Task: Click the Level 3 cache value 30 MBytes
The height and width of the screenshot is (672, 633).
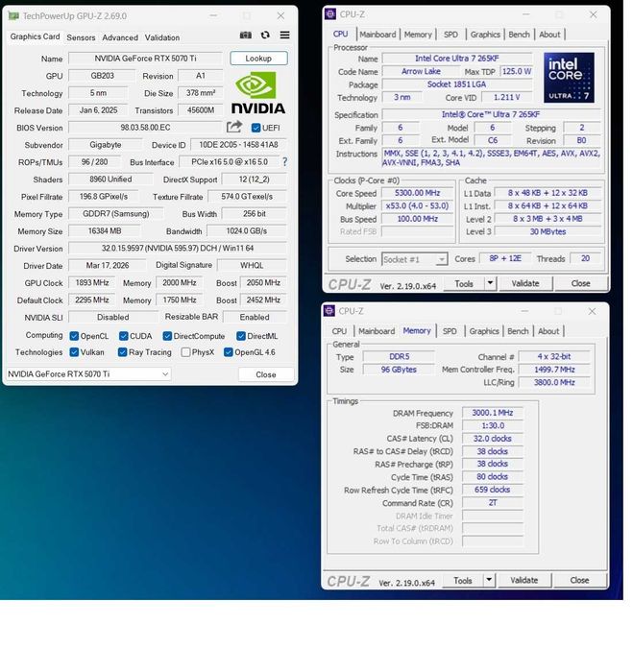Action: [548, 231]
